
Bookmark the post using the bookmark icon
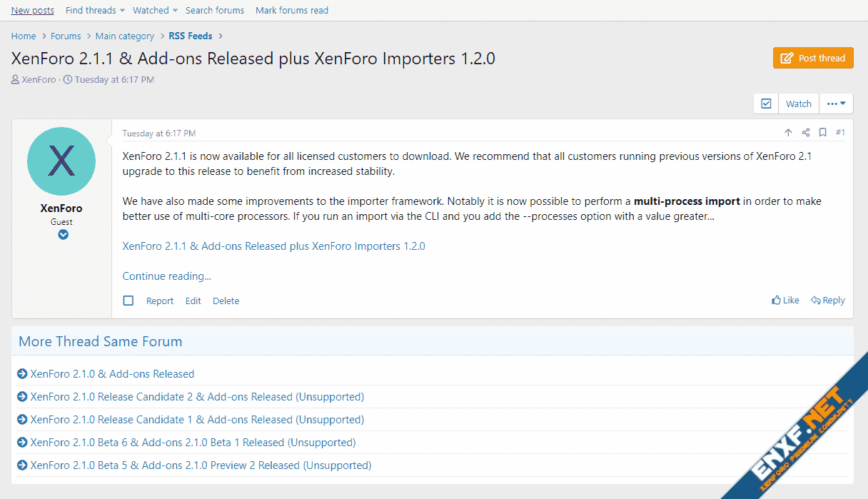tap(823, 133)
